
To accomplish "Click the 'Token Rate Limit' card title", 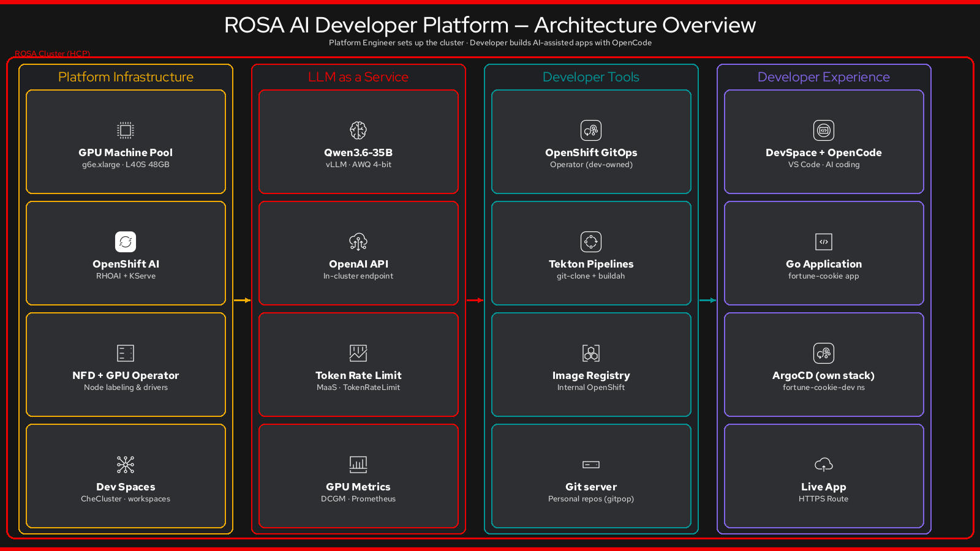I will [358, 375].
